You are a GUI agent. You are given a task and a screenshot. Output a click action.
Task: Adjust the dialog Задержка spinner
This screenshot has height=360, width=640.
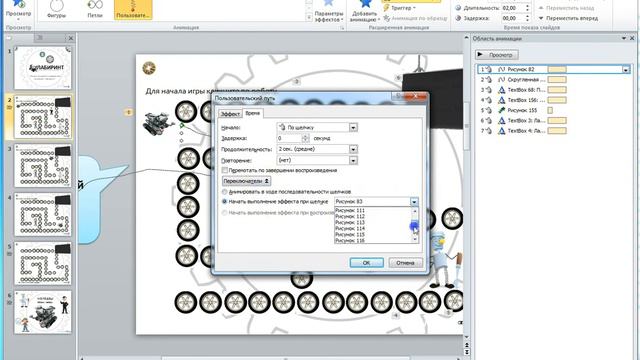click(305, 138)
